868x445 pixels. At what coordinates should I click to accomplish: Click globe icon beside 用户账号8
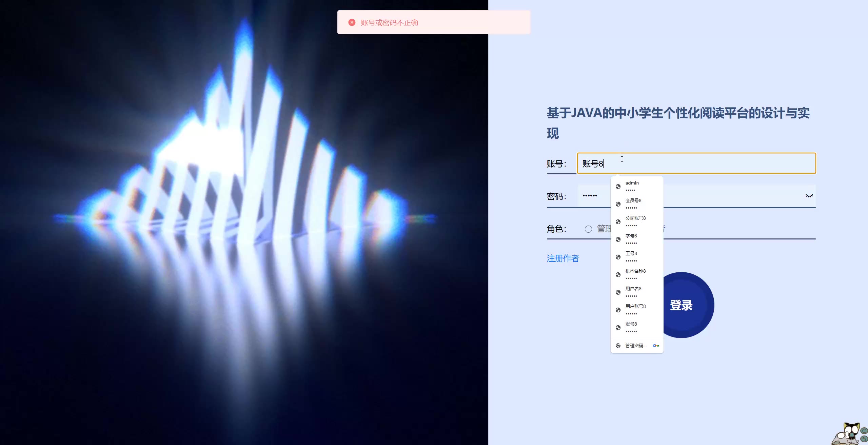tap(618, 310)
